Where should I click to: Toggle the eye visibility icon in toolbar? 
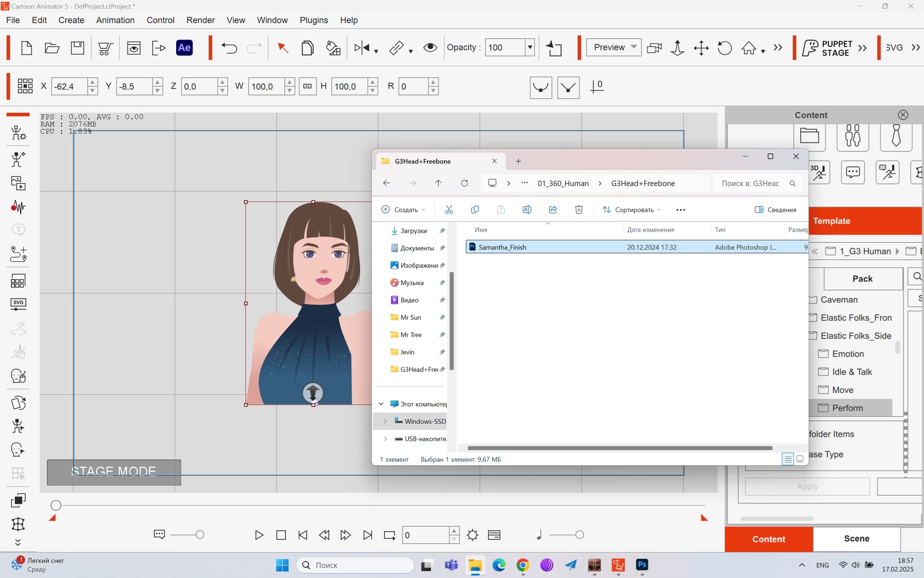430,47
